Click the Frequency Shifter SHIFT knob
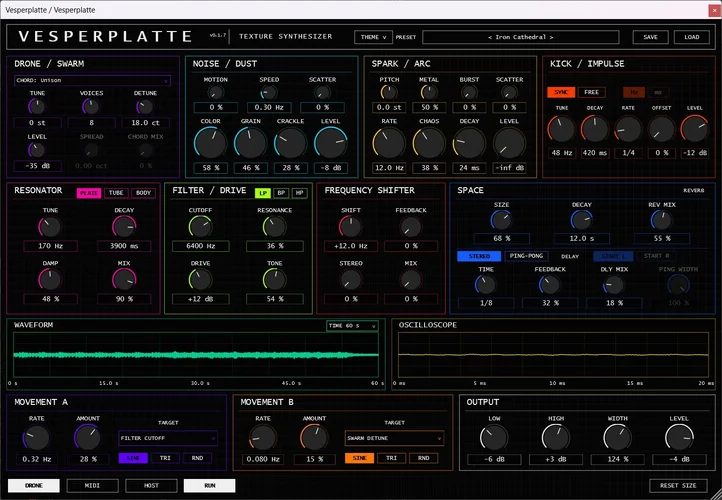This screenshot has width=722, height=500. coord(351,227)
